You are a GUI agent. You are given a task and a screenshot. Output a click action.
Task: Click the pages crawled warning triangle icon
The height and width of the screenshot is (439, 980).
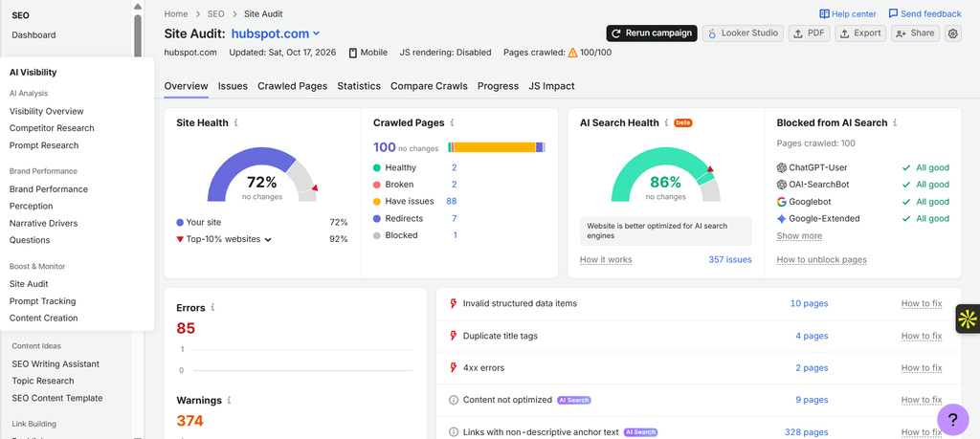pos(572,53)
